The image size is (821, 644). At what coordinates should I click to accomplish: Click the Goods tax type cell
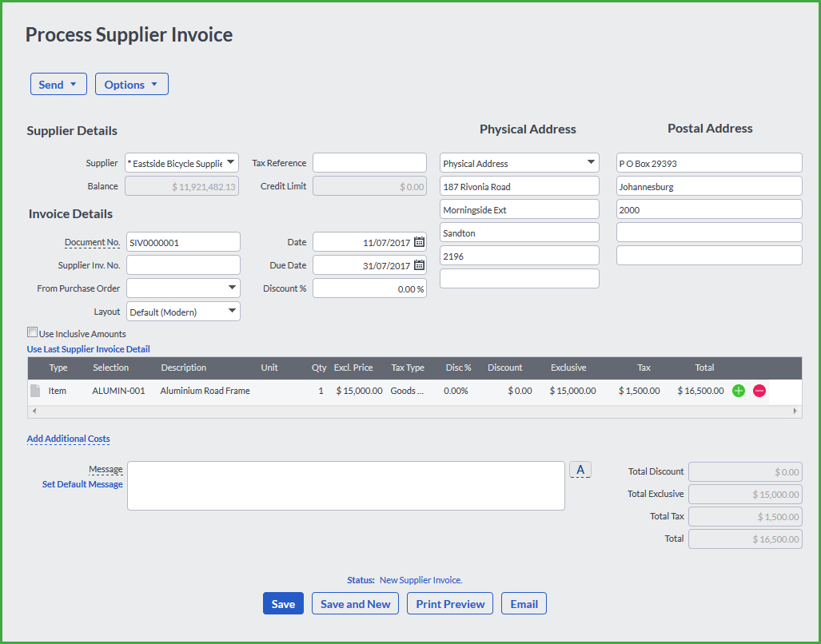click(x=407, y=390)
